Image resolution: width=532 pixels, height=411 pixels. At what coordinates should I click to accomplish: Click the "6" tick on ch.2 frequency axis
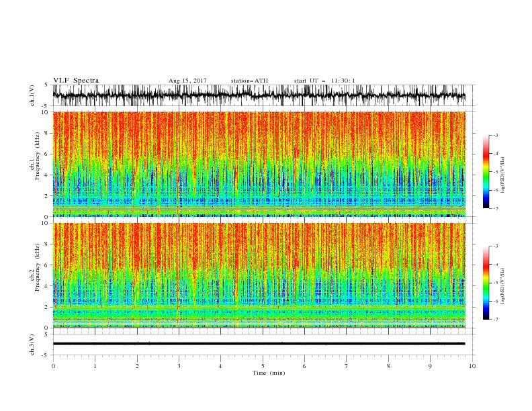click(x=48, y=265)
